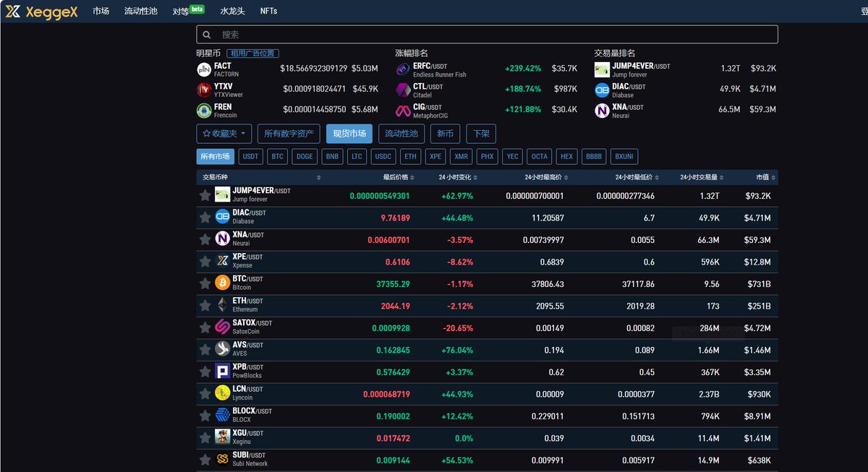Filter markets by DOGE
The height and width of the screenshot is (472, 868).
click(305, 156)
